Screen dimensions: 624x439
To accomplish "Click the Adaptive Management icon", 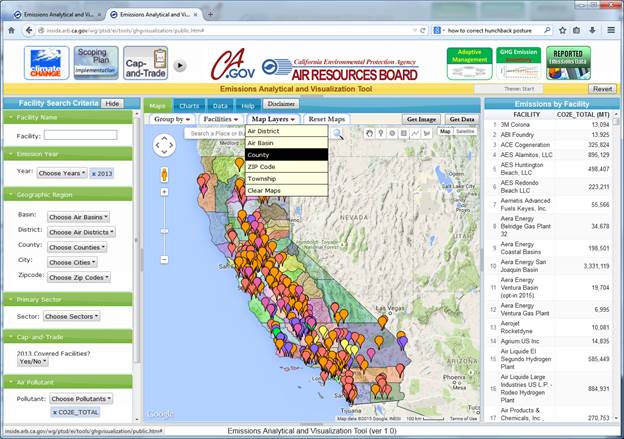I will (468, 63).
